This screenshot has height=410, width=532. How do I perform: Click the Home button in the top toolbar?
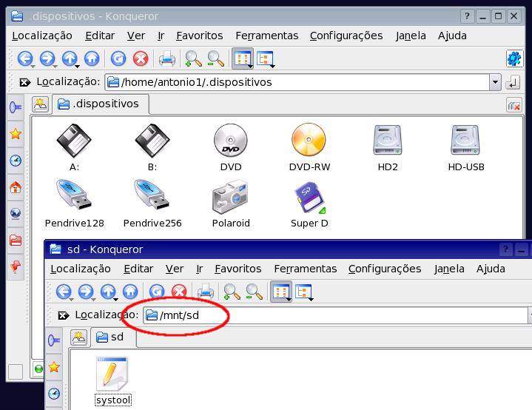coord(92,58)
